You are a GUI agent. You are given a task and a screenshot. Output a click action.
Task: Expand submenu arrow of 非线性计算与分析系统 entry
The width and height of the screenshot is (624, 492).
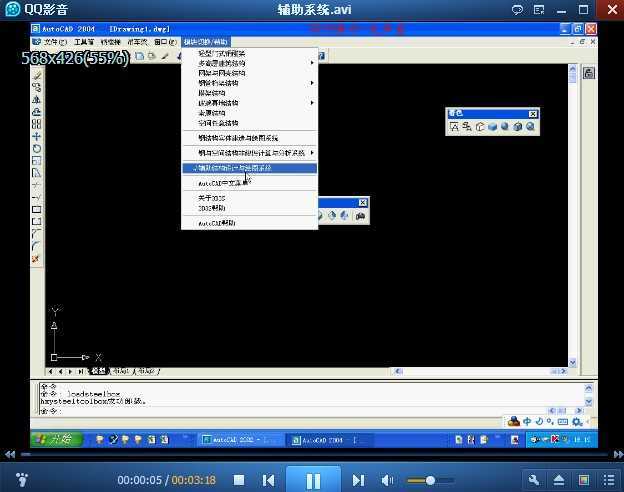312,153
